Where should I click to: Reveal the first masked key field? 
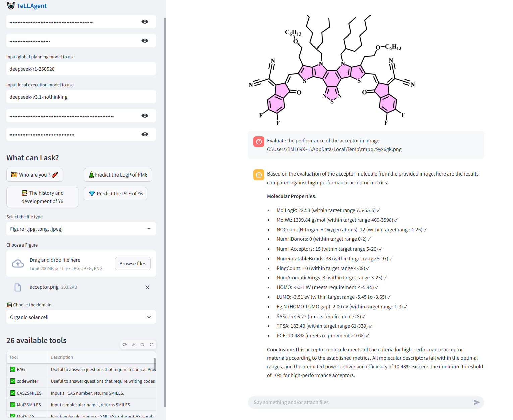point(145,22)
